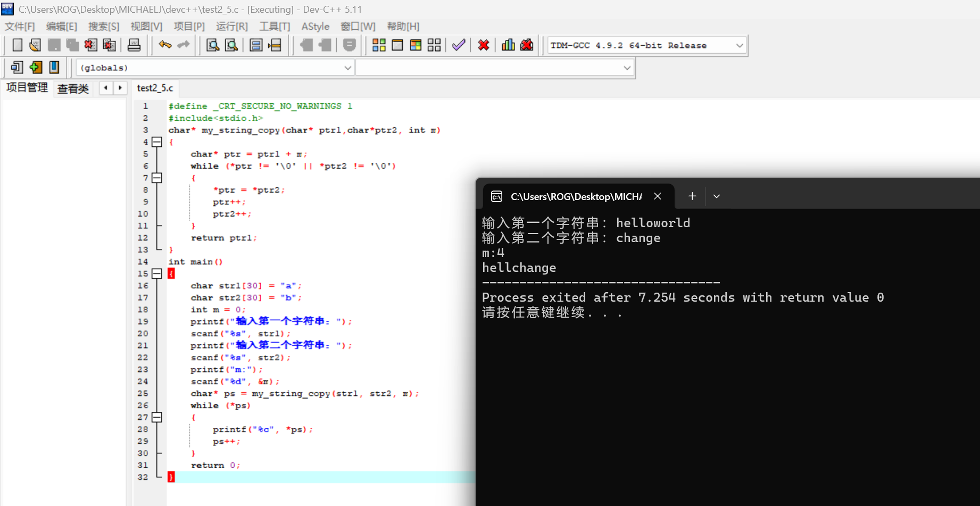Open the terminal tab dropdown chevron
This screenshot has width=980, height=506.
[717, 196]
